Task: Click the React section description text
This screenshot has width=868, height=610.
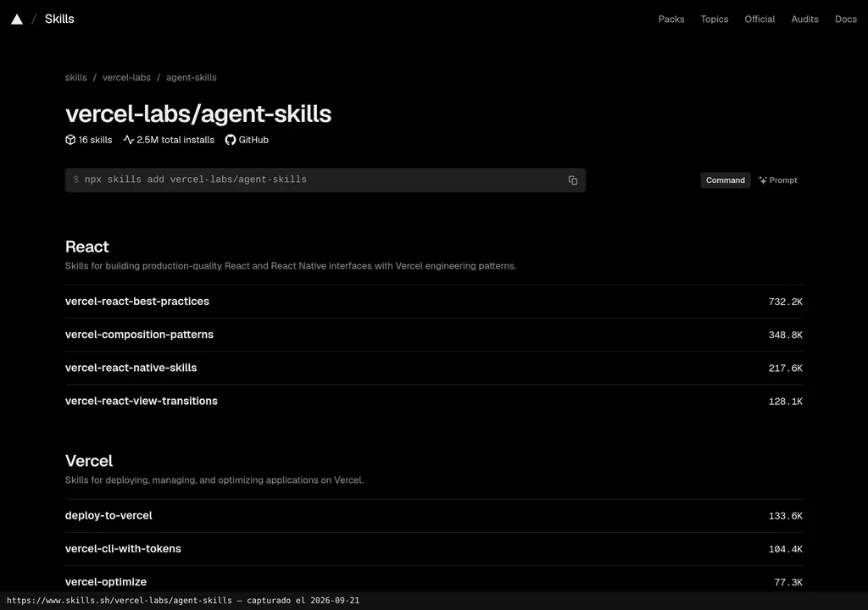Action: coord(291,266)
